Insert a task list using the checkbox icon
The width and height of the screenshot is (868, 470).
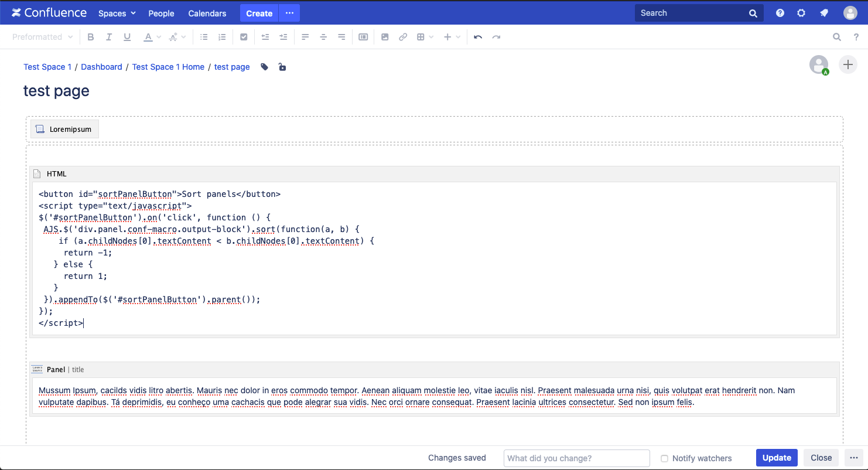click(x=244, y=37)
